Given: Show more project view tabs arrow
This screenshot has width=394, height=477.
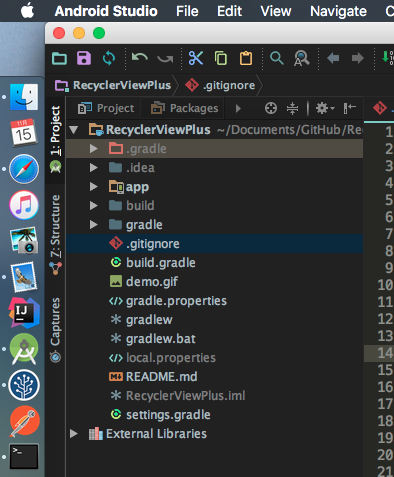Looking at the screenshot, I should click(x=238, y=108).
